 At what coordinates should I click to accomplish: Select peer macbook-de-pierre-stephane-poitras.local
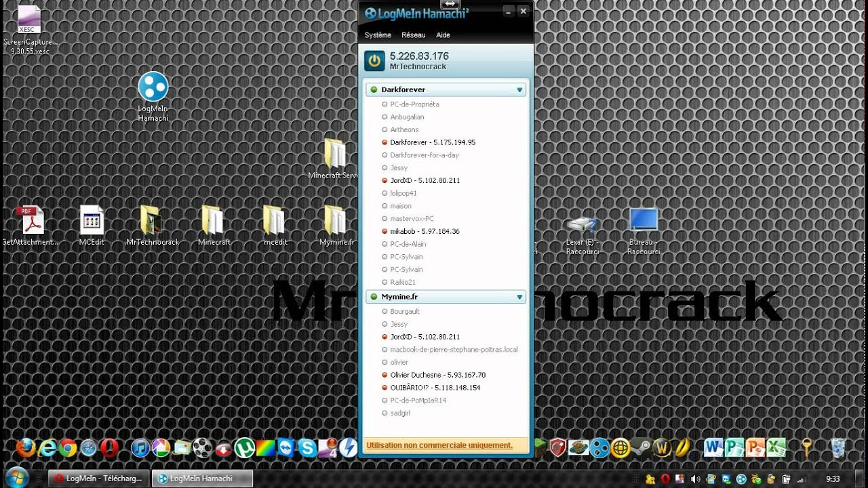pos(454,350)
